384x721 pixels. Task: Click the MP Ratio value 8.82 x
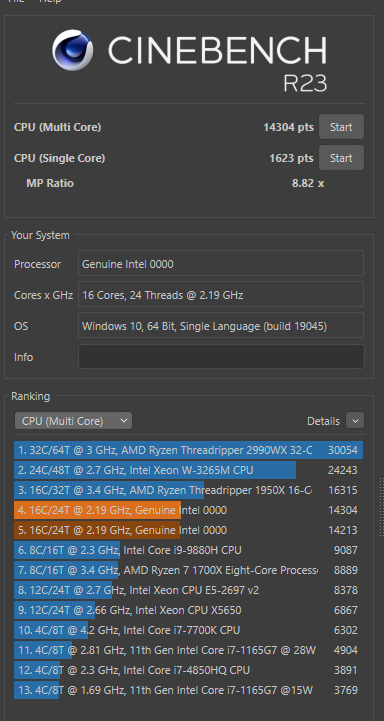(x=308, y=183)
